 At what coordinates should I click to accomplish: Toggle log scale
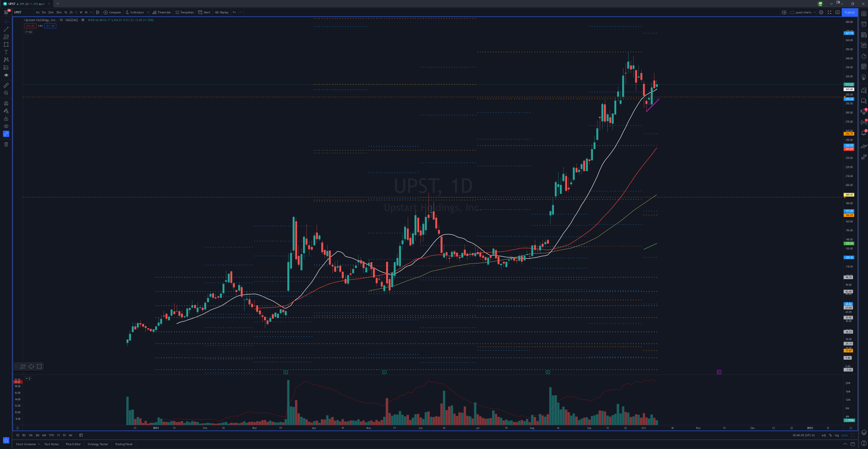point(837,435)
